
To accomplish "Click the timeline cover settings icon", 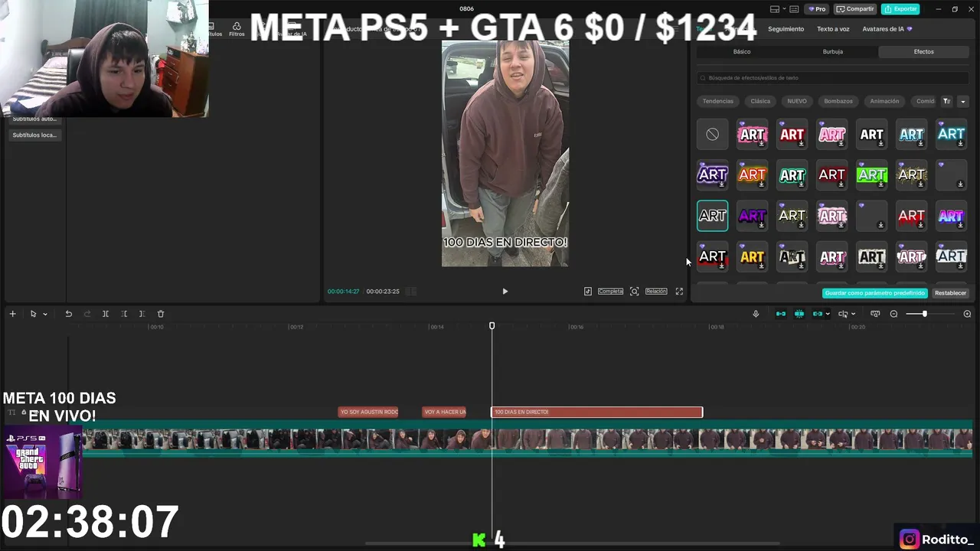I will pos(875,314).
